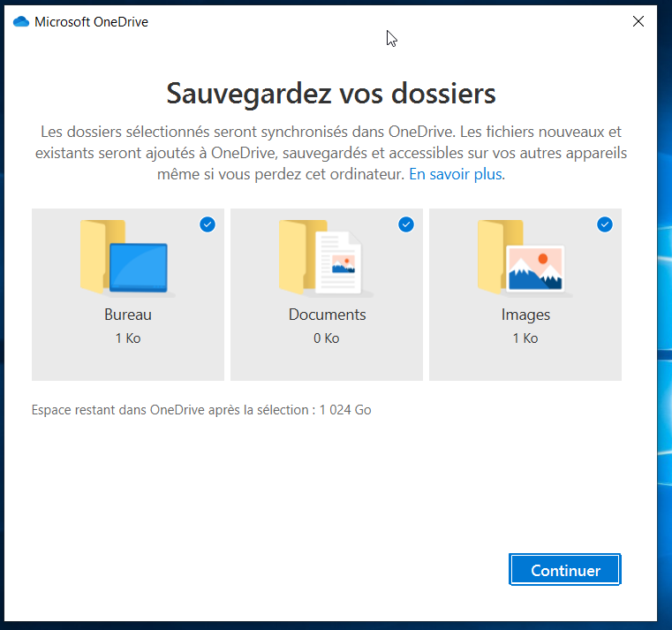Click the remaining OneDrive space text
672x630 pixels.
tap(201, 410)
